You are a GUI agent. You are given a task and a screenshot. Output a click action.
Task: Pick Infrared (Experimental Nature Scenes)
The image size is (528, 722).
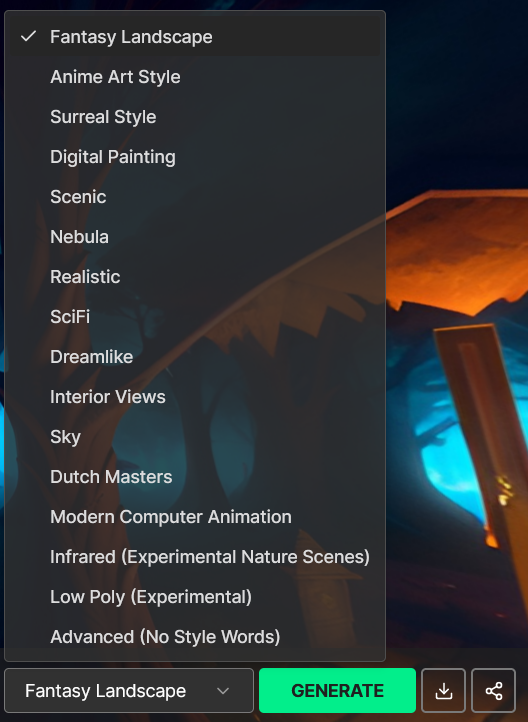point(195,557)
